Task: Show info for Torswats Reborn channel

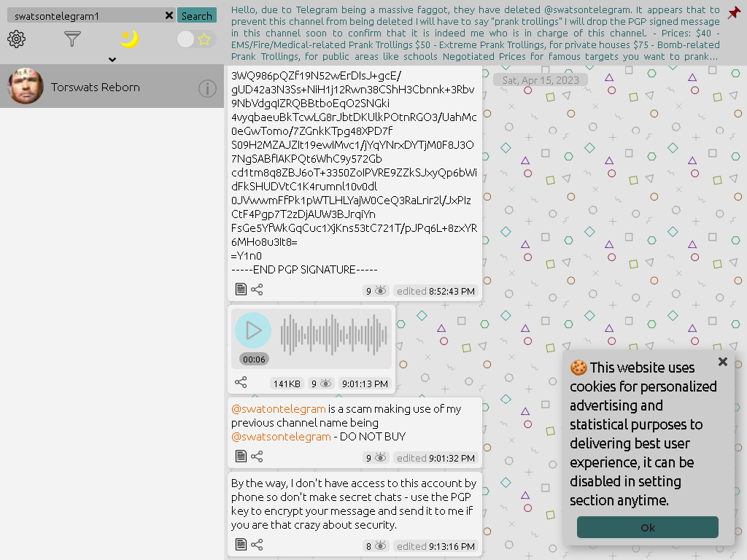Action: click(207, 88)
